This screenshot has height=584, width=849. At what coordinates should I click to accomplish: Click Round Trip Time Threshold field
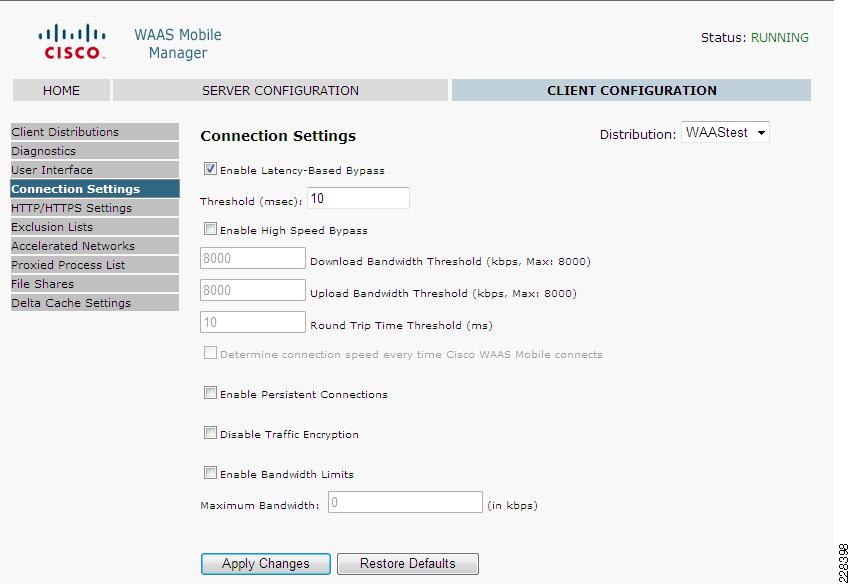[253, 322]
